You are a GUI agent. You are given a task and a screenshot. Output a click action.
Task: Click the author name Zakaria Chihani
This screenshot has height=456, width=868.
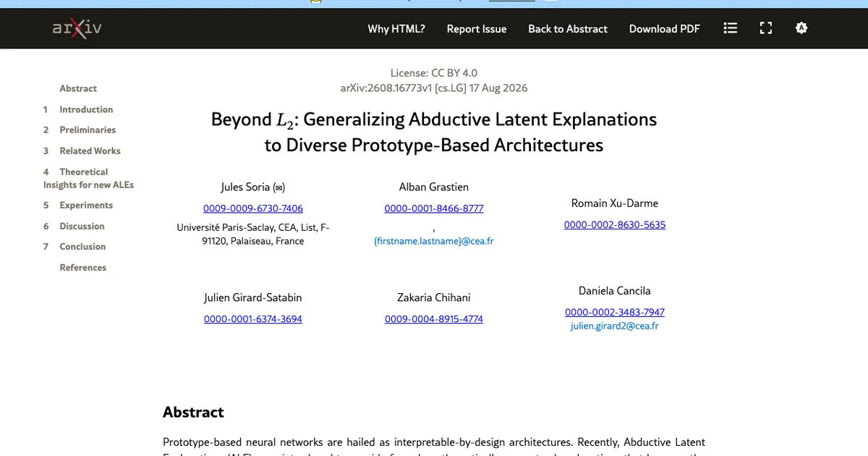(x=434, y=297)
